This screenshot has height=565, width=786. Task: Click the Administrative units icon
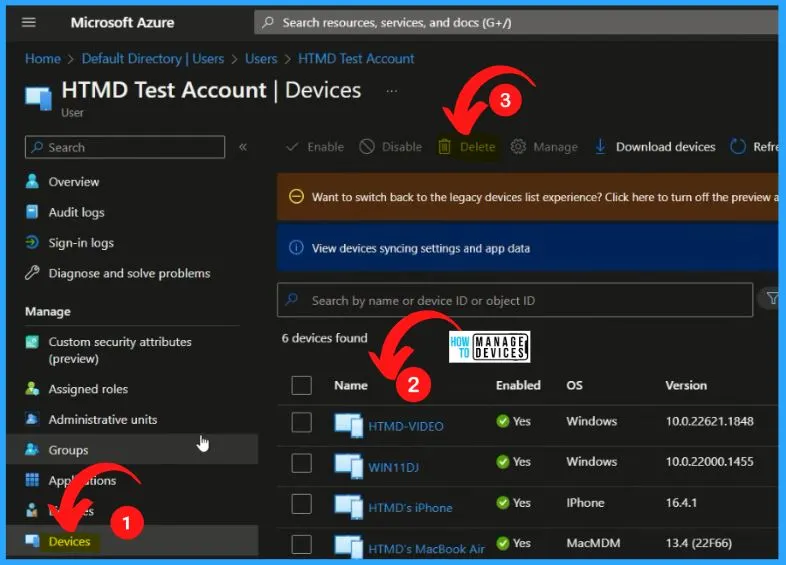(x=32, y=419)
